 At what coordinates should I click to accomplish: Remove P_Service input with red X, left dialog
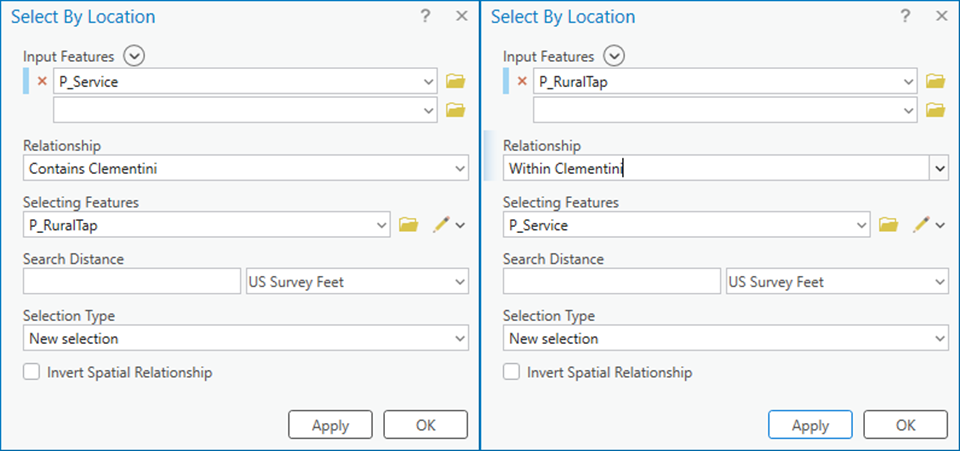[42, 82]
